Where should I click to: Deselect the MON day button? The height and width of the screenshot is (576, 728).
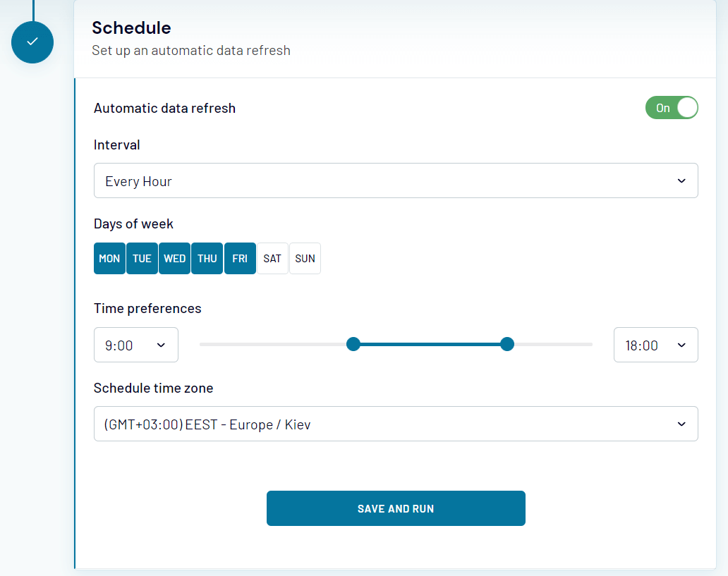pos(109,259)
